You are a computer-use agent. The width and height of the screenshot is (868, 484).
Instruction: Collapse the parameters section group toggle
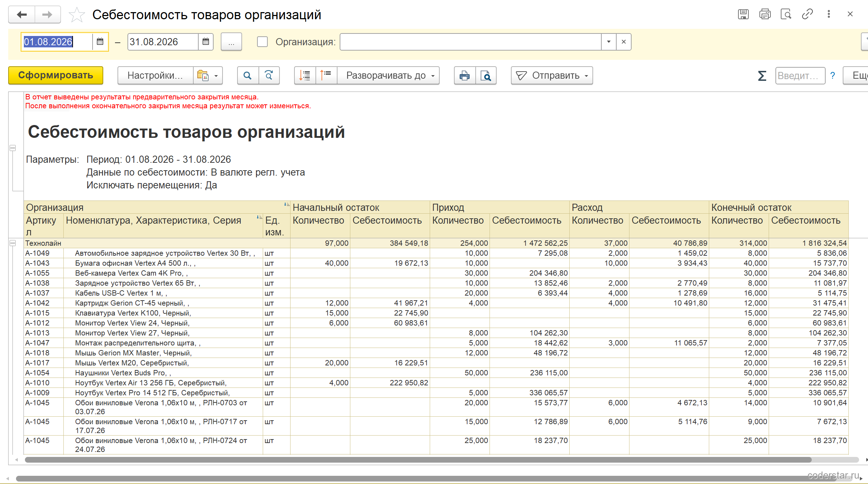pos(12,148)
